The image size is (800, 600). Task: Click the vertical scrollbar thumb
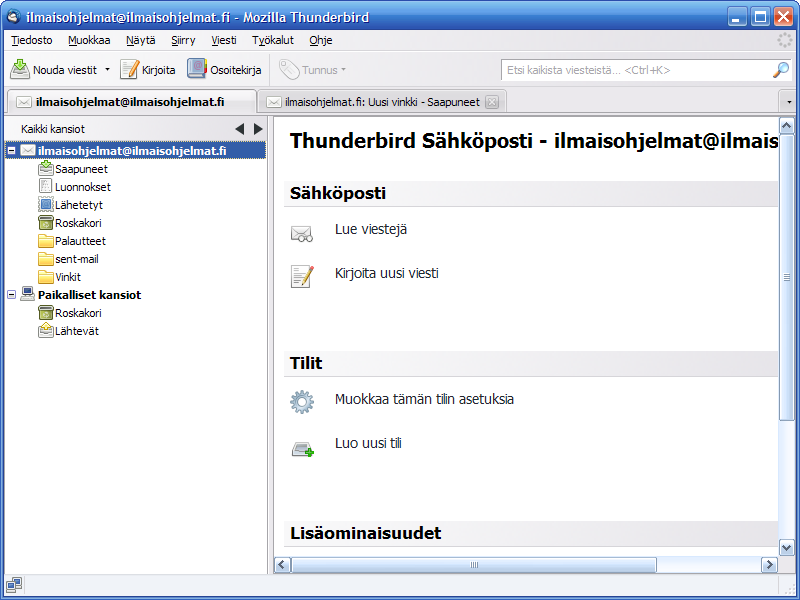click(x=786, y=277)
